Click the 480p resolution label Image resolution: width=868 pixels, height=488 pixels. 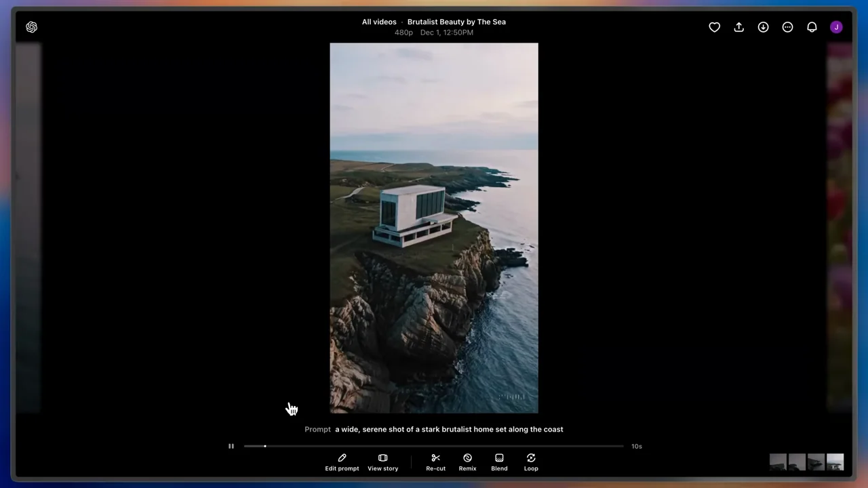point(403,33)
